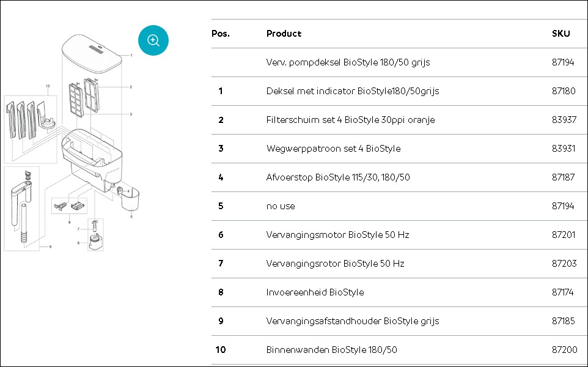
Task: Click SKU 87201 for replacement motor
Action: (x=564, y=235)
